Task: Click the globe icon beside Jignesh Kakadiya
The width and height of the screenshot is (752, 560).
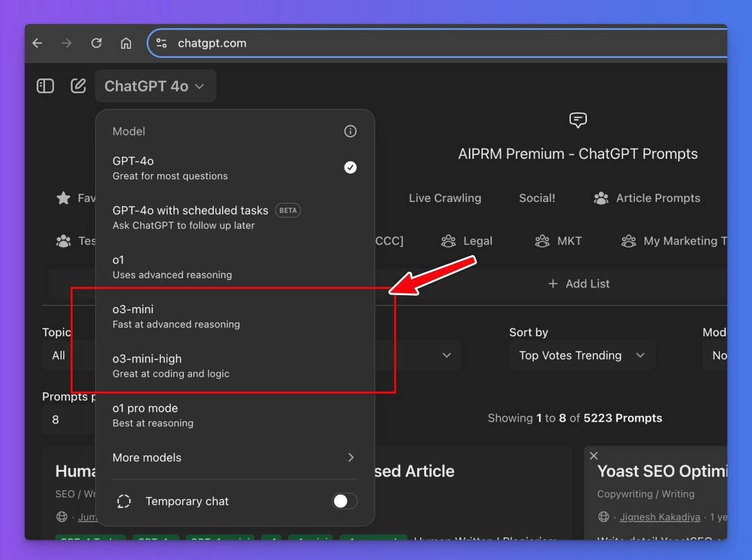Action: click(x=604, y=517)
